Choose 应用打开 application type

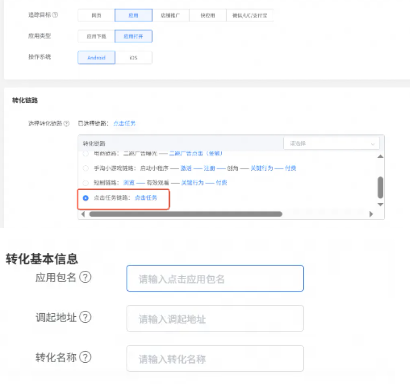[x=133, y=36]
